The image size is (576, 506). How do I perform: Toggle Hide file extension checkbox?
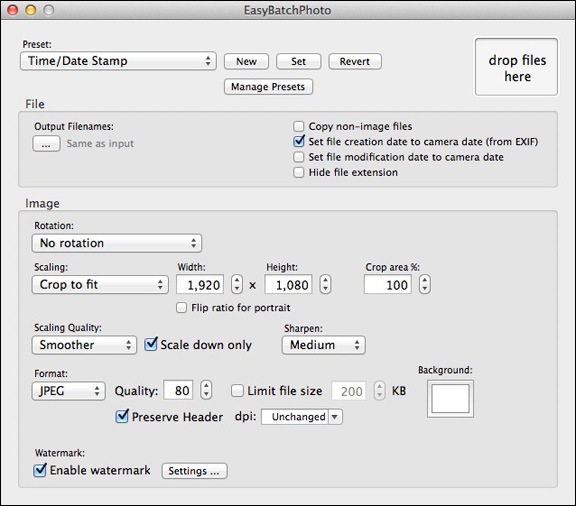pyautogui.click(x=299, y=172)
